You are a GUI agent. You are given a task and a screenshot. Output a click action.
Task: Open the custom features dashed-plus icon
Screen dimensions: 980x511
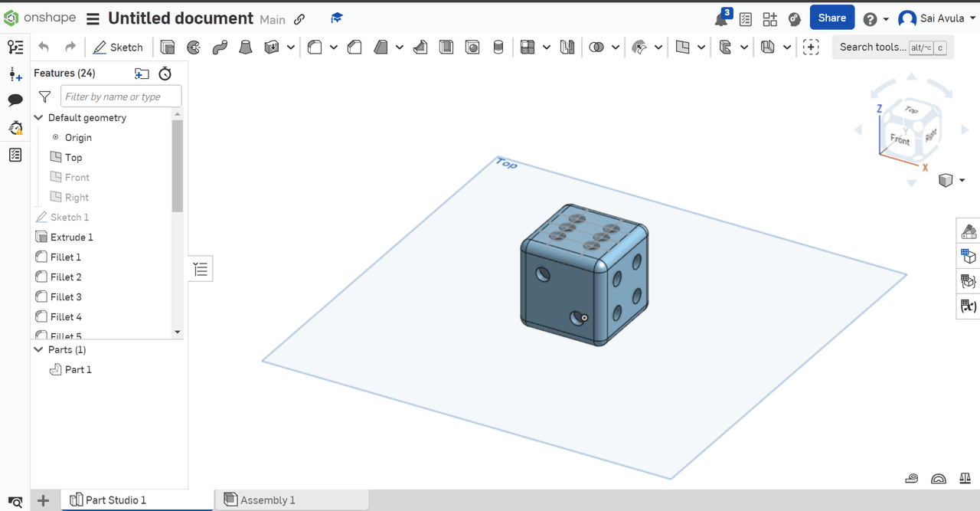(x=811, y=47)
